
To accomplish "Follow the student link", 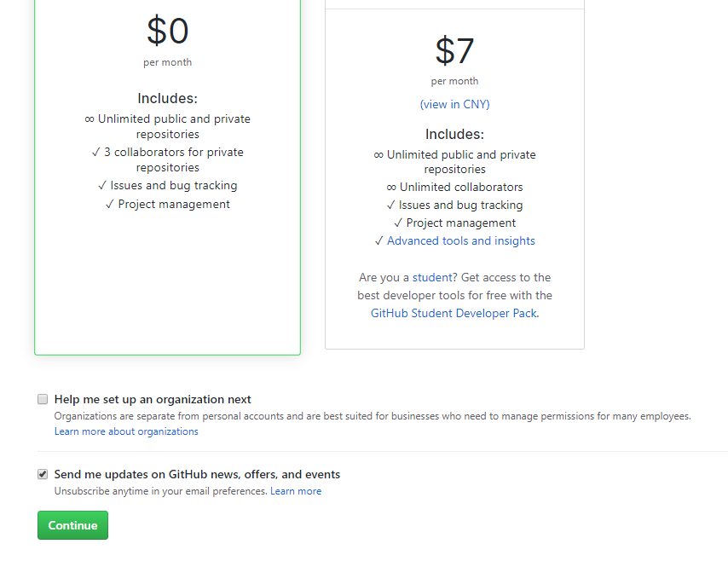I will pyautogui.click(x=432, y=277).
